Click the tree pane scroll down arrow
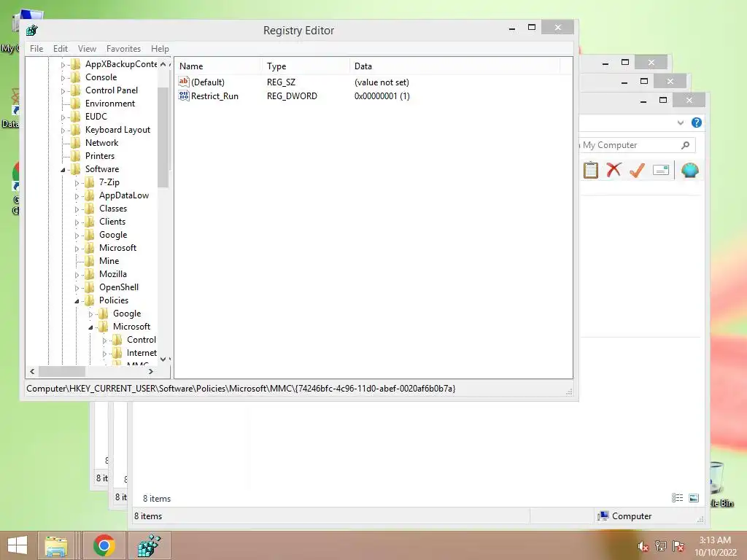This screenshot has height=560, width=747. tap(163, 359)
